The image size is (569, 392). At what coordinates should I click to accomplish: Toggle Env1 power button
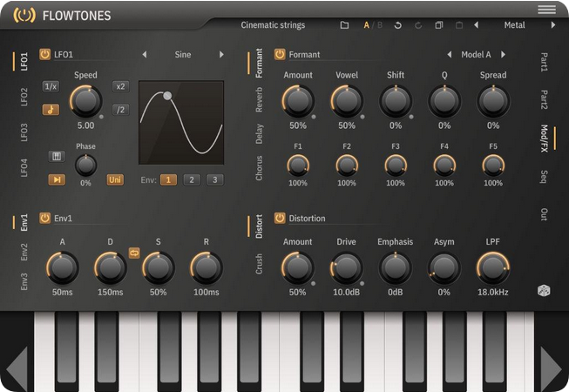coord(45,218)
